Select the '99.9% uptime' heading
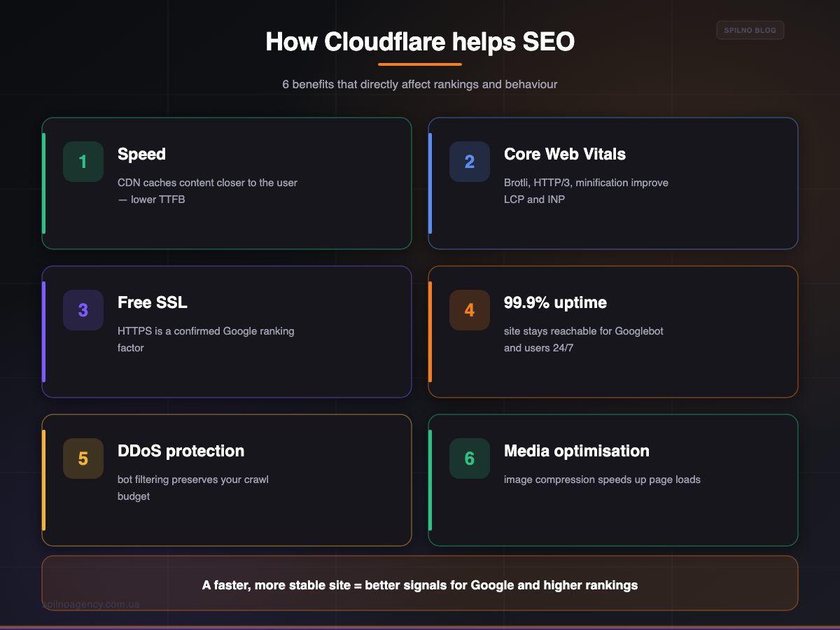 [555, 302]
